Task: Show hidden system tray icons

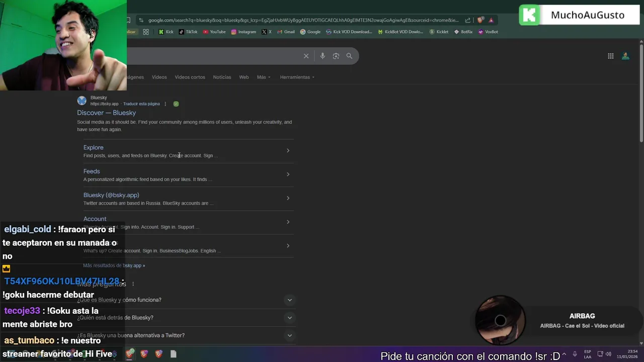Action: pyautogui.click(x=563, y=354)
